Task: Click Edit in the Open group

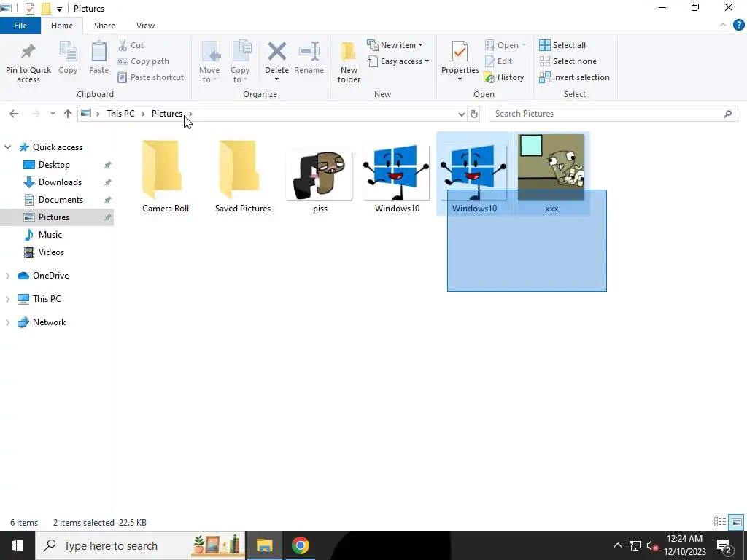Action: click(498, 61)
